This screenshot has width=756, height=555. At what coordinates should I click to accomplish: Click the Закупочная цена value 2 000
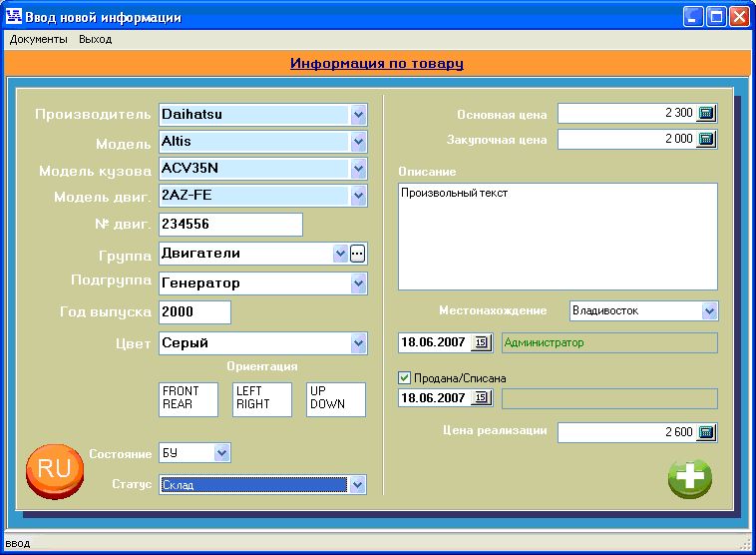[679, 139]
